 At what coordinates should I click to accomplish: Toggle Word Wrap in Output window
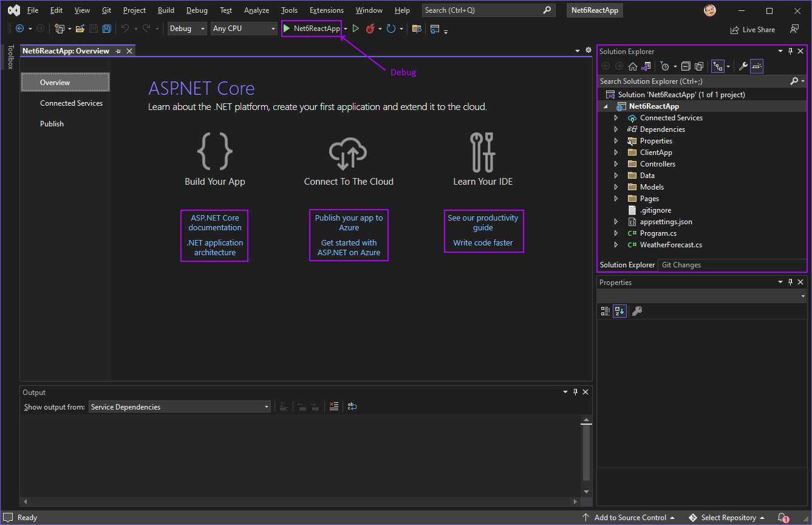coord(352,407)
